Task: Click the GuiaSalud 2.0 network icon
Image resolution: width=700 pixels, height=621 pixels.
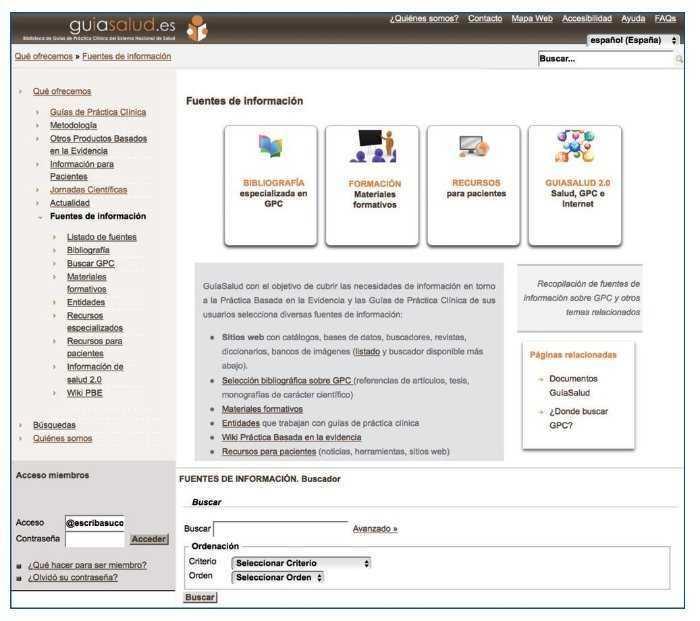Action: (574, 147)
